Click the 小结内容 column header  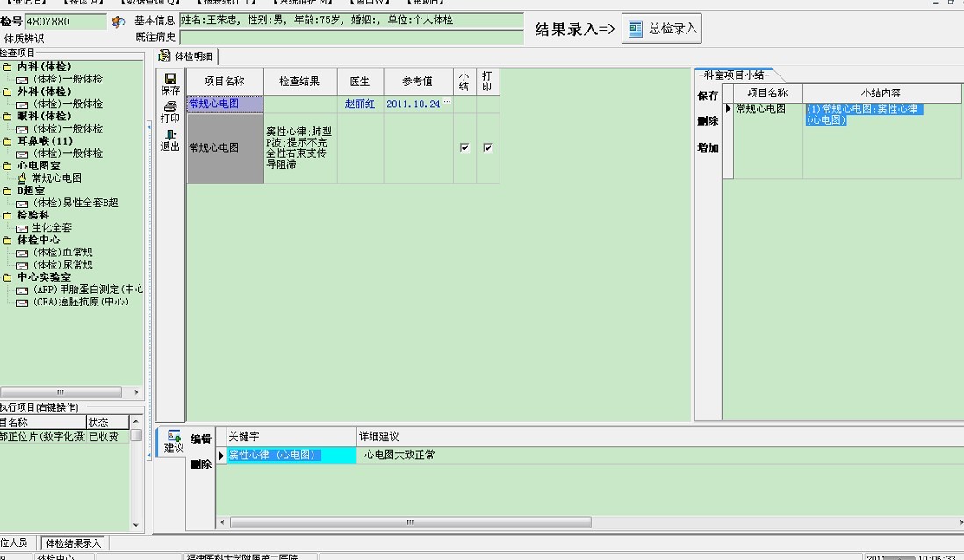coord(881,93)
